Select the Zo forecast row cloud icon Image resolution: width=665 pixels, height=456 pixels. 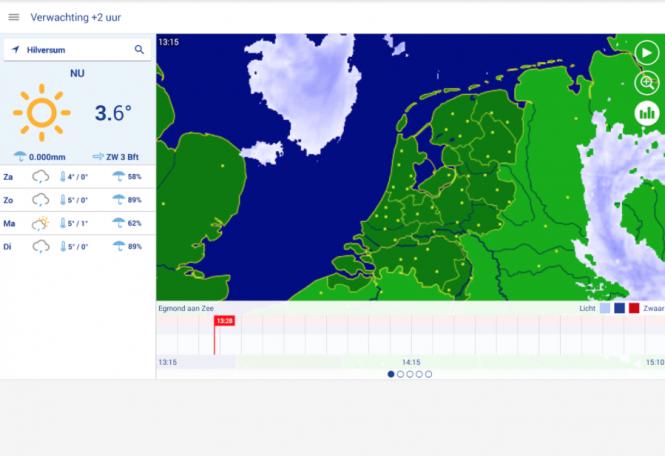(41, 200)
